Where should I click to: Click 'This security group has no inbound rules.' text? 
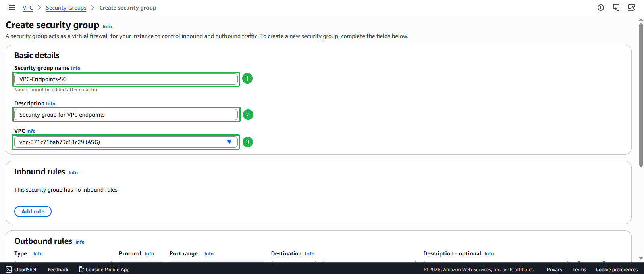[66, 190]
